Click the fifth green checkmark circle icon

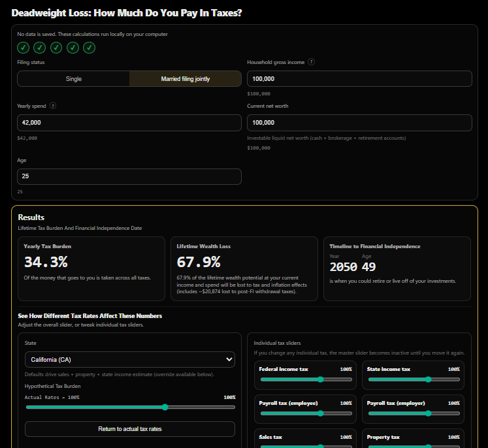coord(89,48)
